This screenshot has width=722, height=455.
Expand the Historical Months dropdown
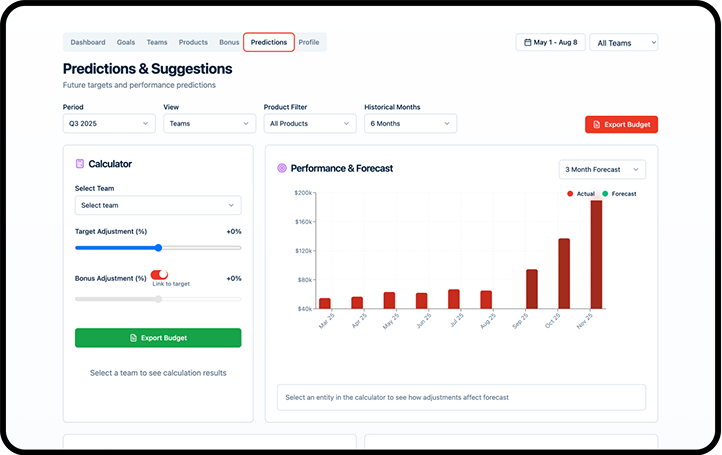point(410,124)
